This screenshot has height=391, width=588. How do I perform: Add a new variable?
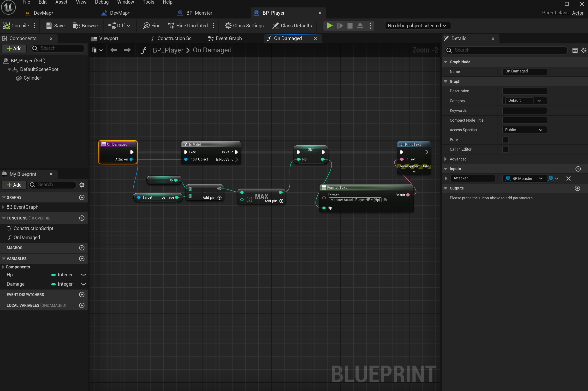tap(82, 258)
